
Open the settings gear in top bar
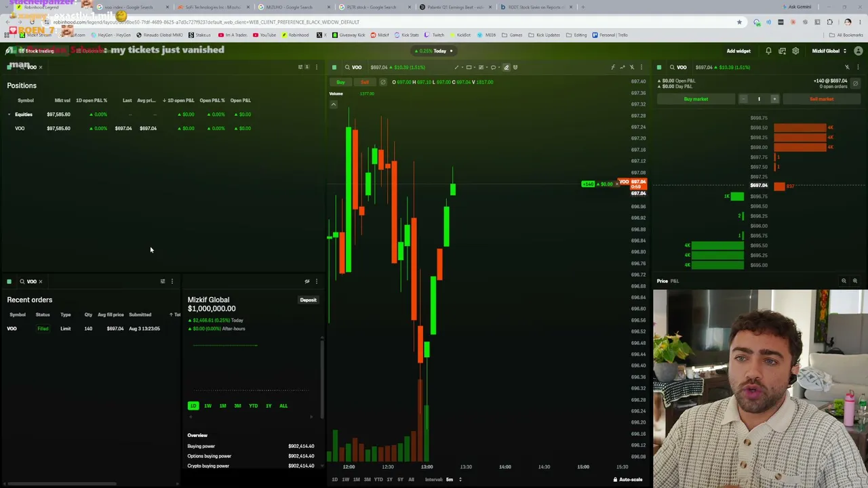(x=795, y=51)
